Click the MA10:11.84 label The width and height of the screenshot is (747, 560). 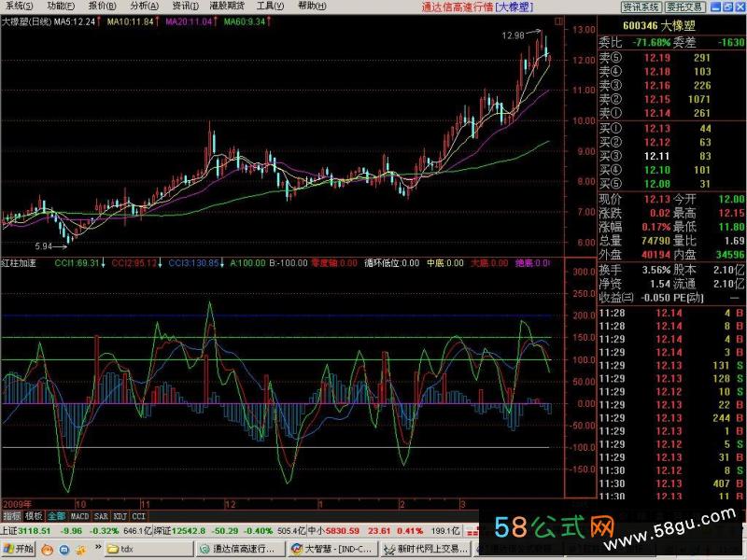coord(130,21)
